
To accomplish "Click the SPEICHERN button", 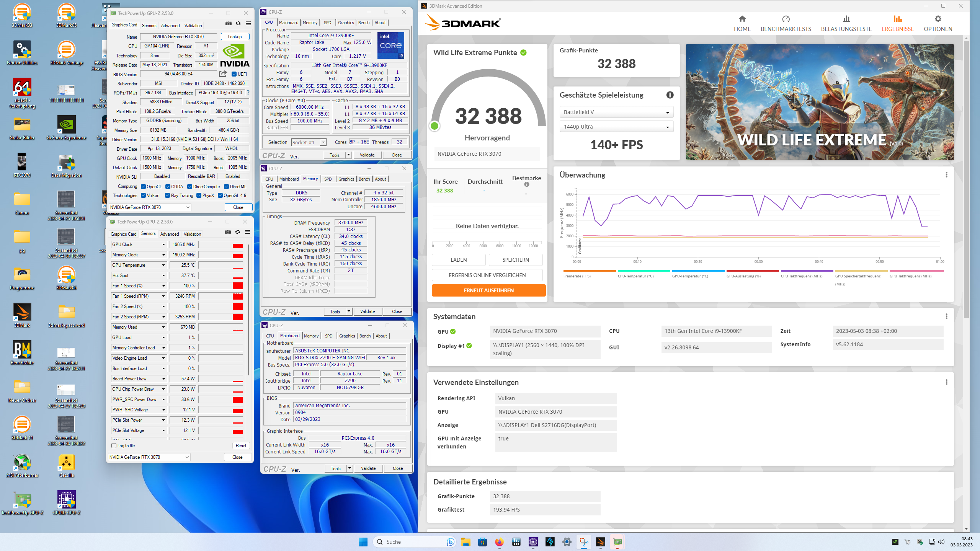I will [516, 260].
